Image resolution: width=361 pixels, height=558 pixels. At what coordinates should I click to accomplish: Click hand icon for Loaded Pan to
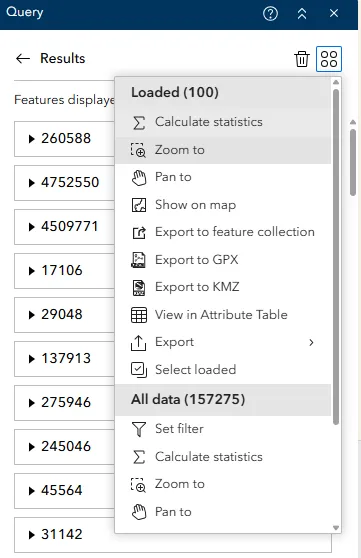(x=139, y=178)
